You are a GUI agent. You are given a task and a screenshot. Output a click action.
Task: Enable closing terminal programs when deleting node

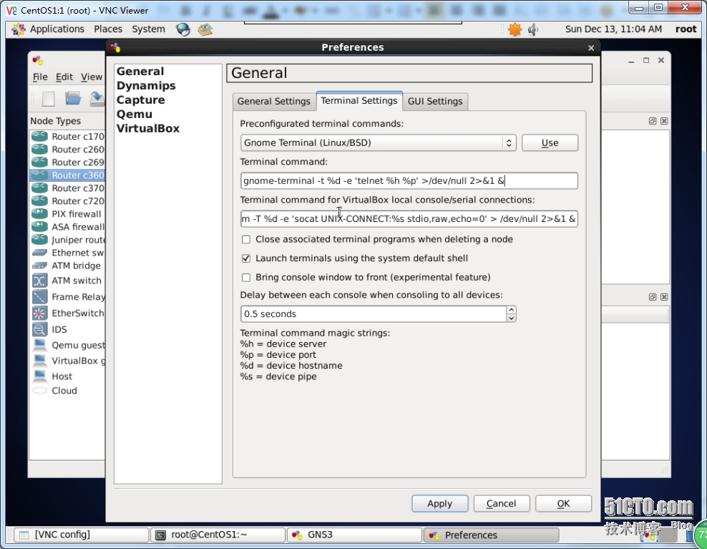click(246, 240)
